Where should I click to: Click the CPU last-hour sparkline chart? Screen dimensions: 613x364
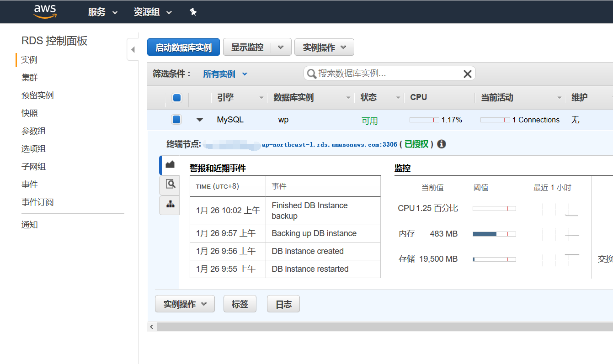tap(561, 209)
